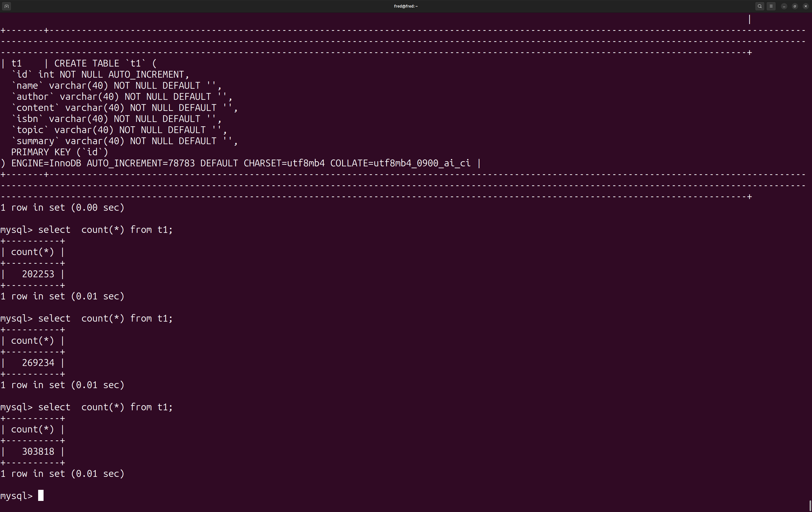Close the terminal window
The image size is (812, 512).
[x=806, y=6]
